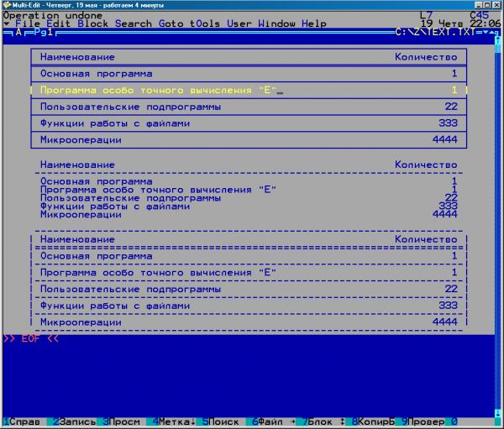The height and width of the screenshot is (429, 504).
Task: Click the Multi-Edit title bar application icon
Action: tap(7, 5)
